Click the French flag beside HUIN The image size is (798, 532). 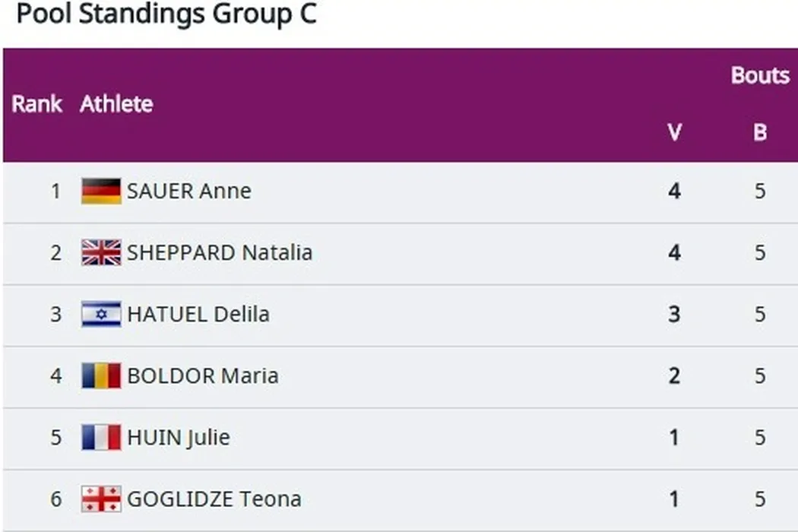[101, 437]
